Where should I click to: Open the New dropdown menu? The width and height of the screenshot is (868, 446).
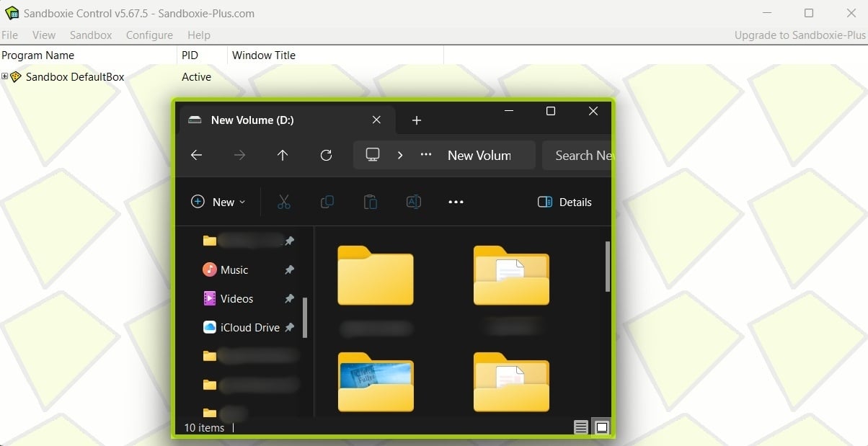pyautogui.click(x=218, y=202)
